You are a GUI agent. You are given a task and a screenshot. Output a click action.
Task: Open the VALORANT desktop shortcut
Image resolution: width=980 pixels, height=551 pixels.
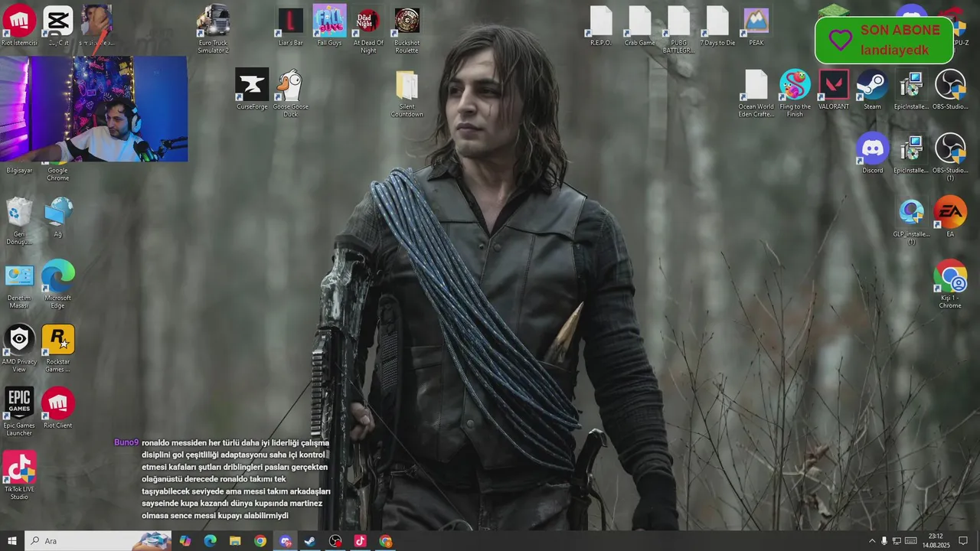point(834,90)
